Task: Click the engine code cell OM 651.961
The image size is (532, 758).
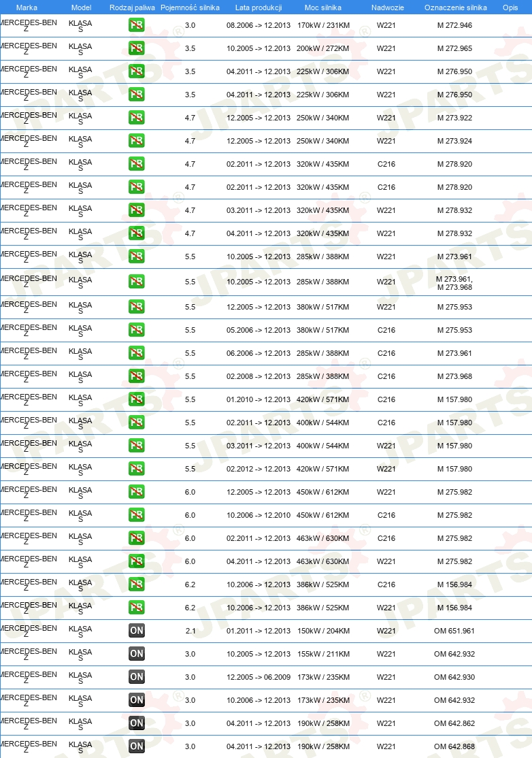Action: pyautogui.click(x=454, y=631)
